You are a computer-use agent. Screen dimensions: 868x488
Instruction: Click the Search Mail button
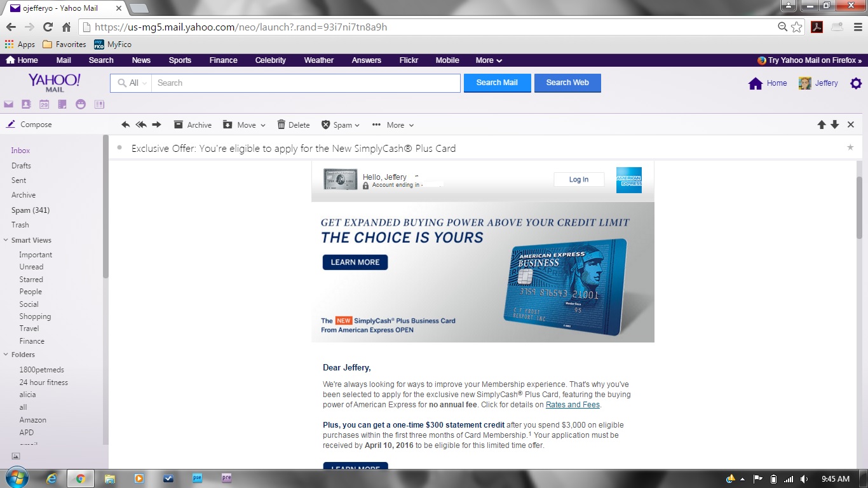497,83
